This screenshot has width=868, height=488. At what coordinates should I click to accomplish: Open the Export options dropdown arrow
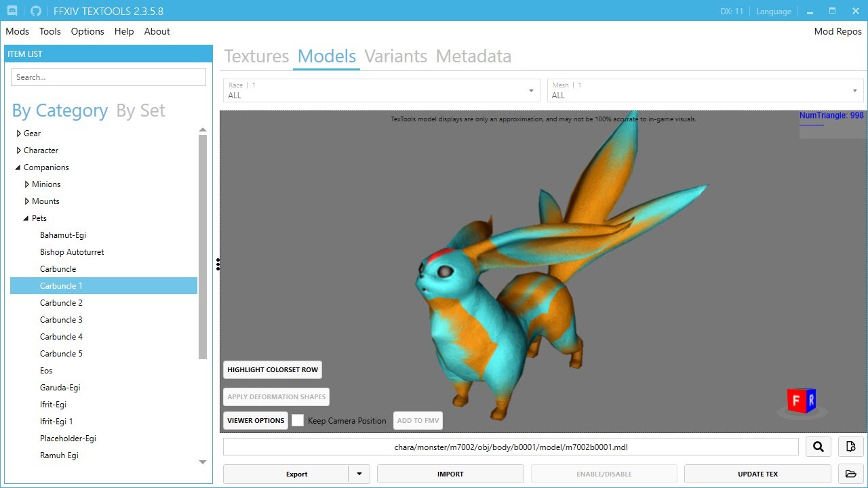point(359,474)
